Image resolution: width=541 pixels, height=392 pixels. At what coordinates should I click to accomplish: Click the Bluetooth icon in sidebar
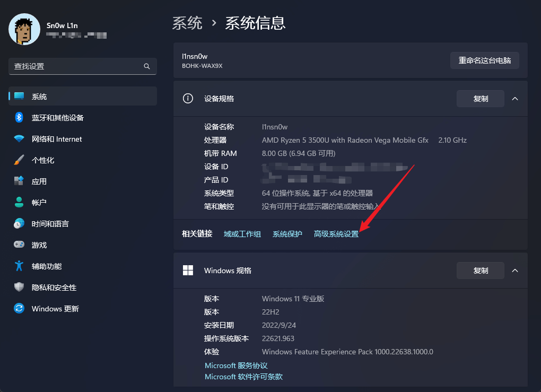pos(19,117)
